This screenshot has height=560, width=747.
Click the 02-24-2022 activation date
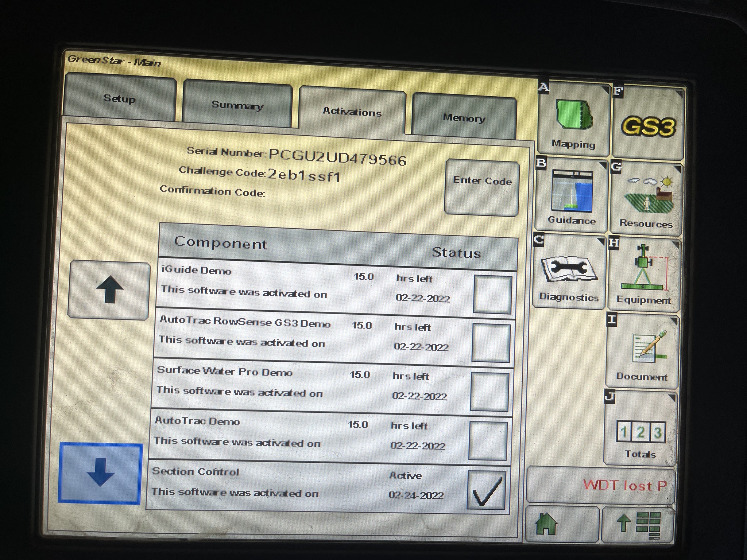click(416, 495)
